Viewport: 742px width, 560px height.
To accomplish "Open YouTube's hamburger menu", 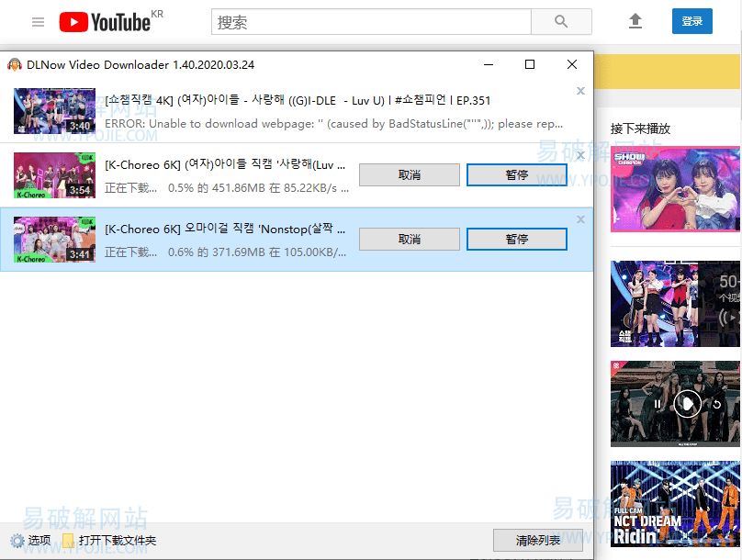I will point(38,21).
